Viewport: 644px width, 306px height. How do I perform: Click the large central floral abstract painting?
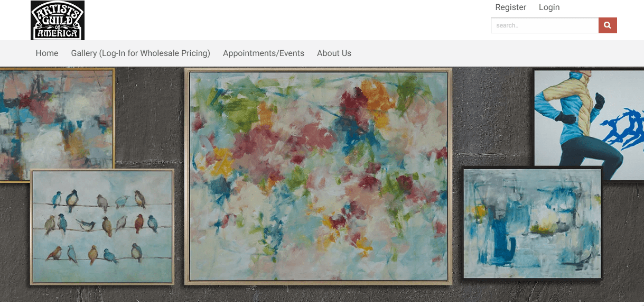click(x=319, y=177)
